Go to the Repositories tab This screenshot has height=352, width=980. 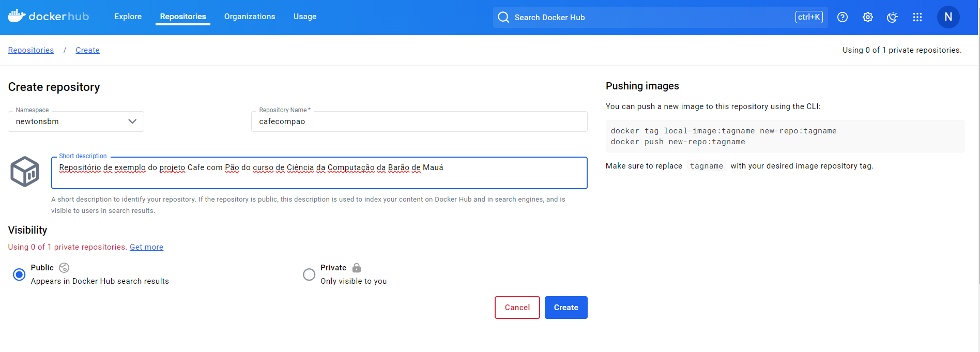(x=183, y=17)
